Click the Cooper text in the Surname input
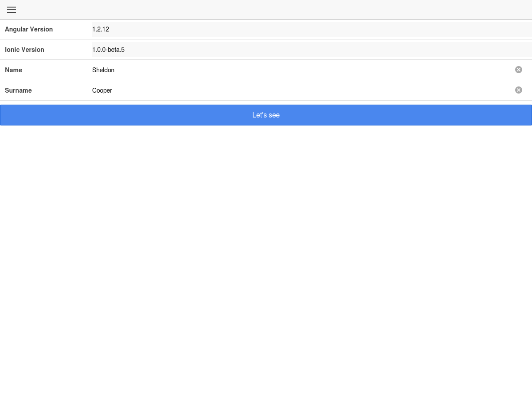The image size is (532, 399). click(102, 90)
